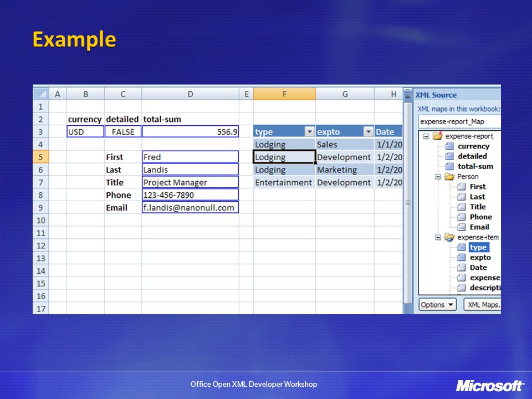Image resolution: width=532 pixels, height=399 pixels.
Task: Select the Last item in XML tree
Action: [x=477, y=197]
